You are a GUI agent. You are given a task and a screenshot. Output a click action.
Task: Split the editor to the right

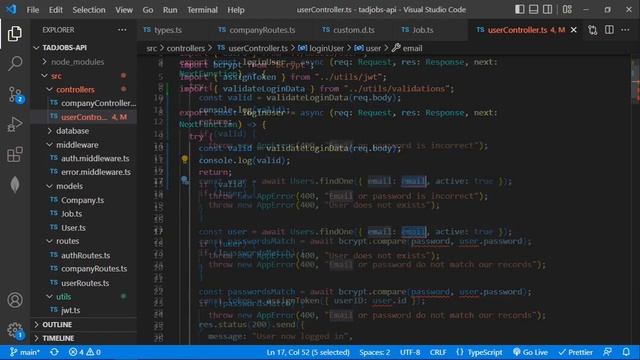tap(609, 30)
